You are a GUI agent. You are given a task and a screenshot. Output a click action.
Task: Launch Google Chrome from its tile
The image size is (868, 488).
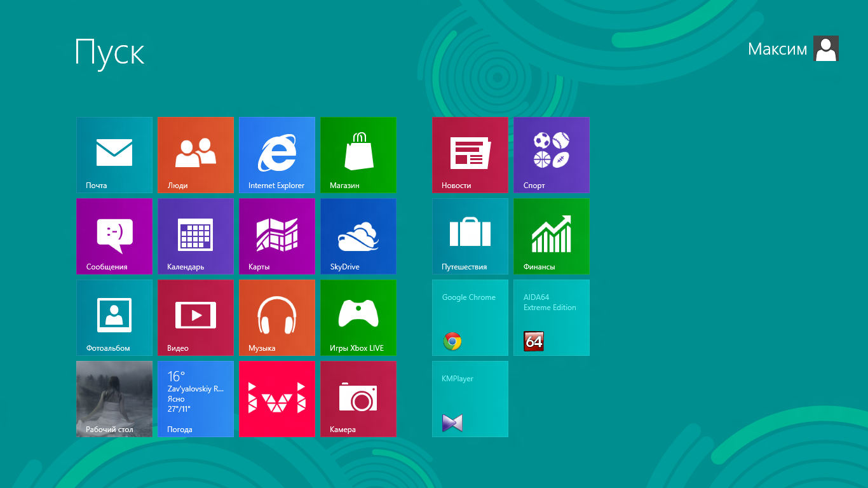[x=470, y=317]
